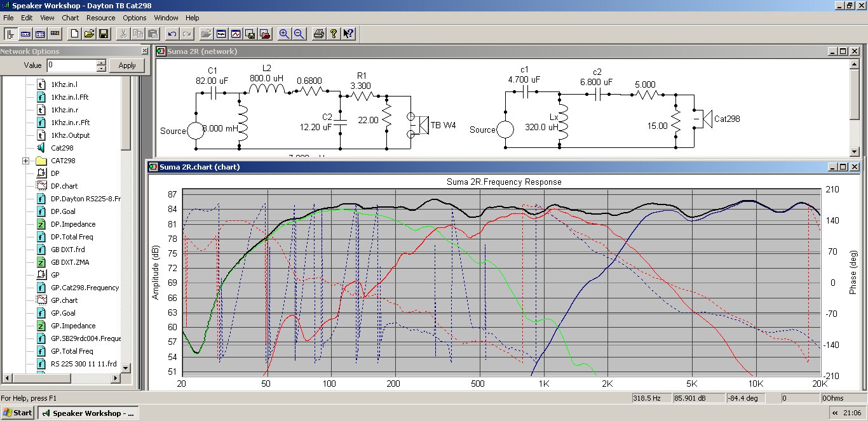
Task: Click the network window scroll down arrow
Action: (x=855, y=152)
